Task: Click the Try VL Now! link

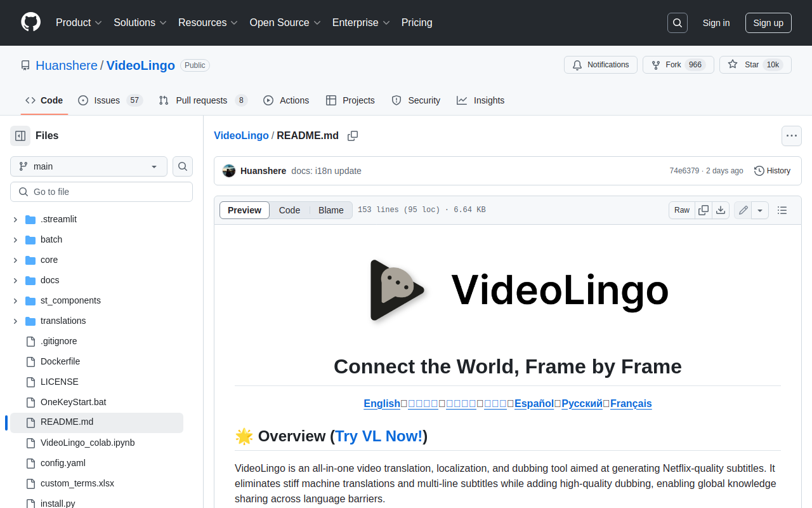Action: click(379, 436)
